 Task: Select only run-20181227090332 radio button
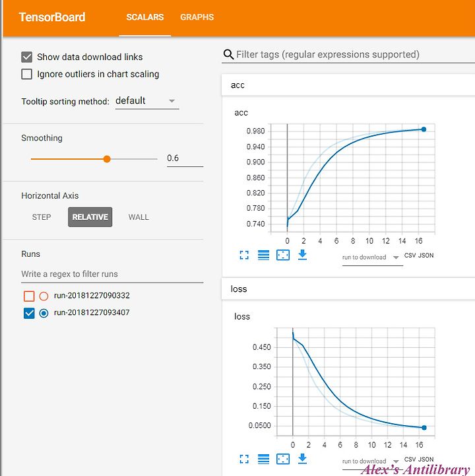pos(44,296)
